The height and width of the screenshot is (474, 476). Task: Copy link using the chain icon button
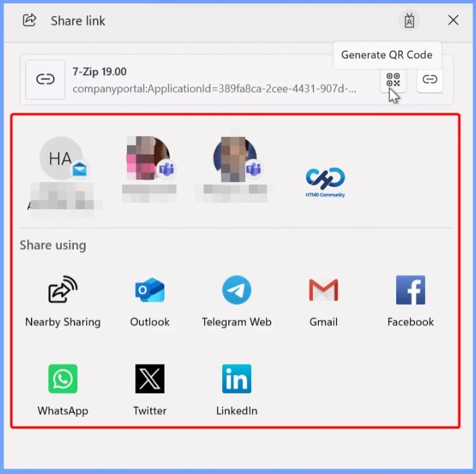pyautogui.click(x=430, y=79)
